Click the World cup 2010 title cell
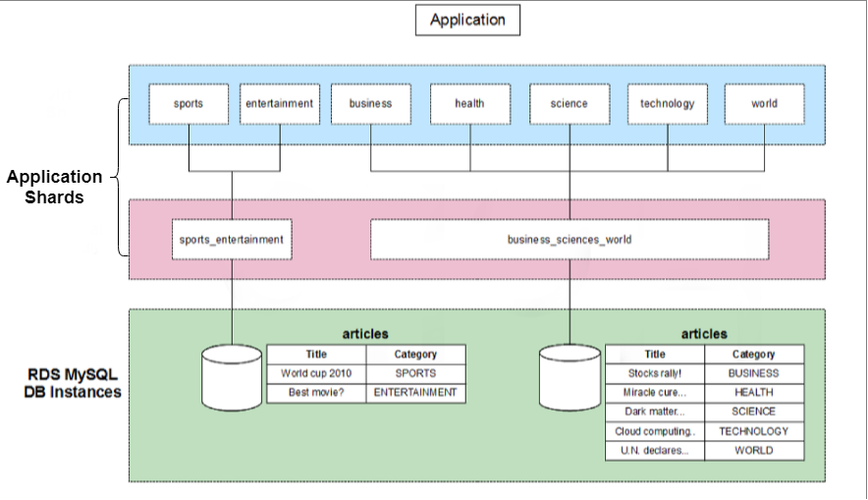The width and height of the screenshot is (868, 500). click(316, 373)
